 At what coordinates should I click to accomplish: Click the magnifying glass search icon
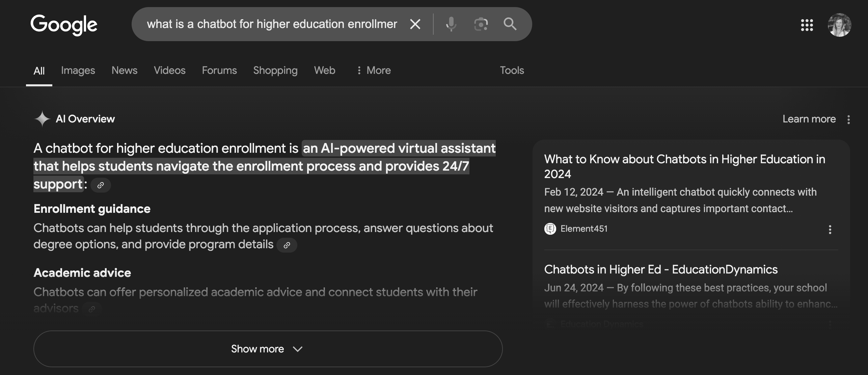(x=510, y=24)
